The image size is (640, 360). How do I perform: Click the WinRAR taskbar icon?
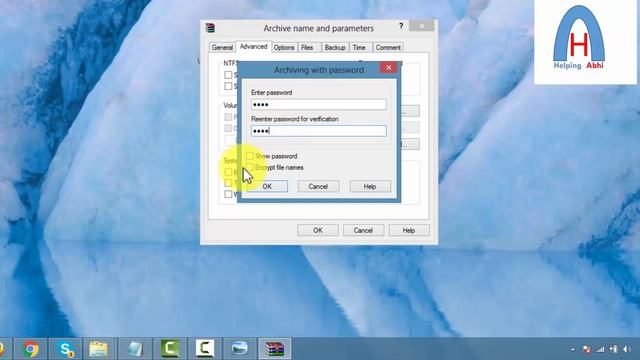point(274,349)
